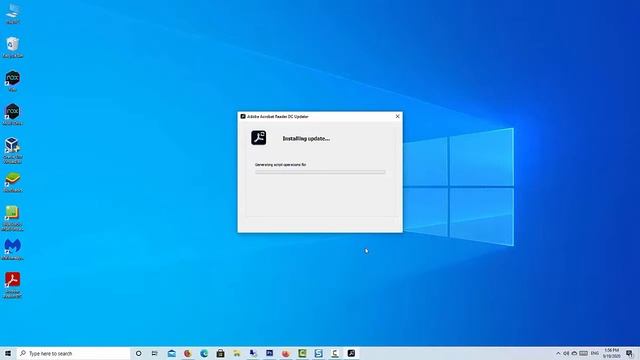
Task: Open Microsoft Edge on the taskbar
Action: 204,353
